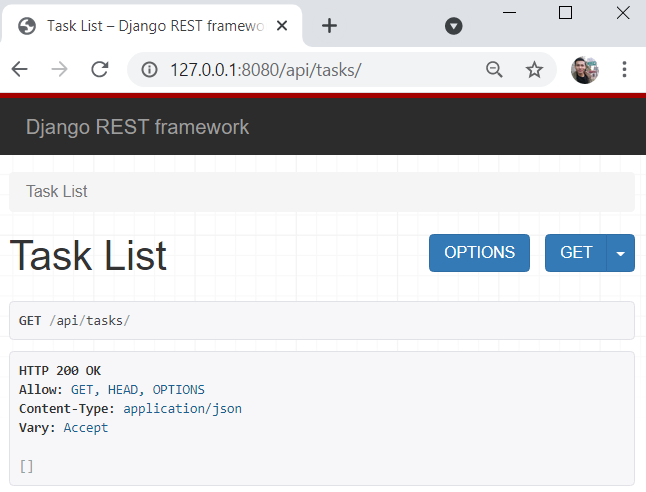Open the Chrome three-dot menu
This screenshot has height=492, width=646.
[625, 69]
